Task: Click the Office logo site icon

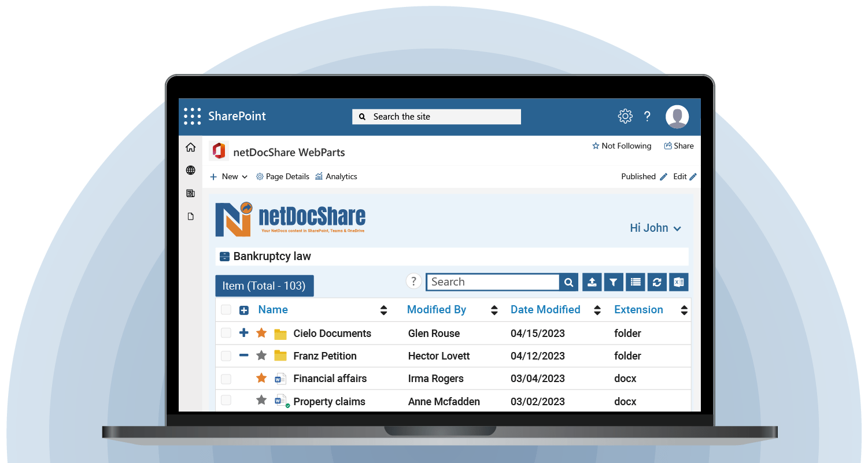Action: (x=219, y=151)
